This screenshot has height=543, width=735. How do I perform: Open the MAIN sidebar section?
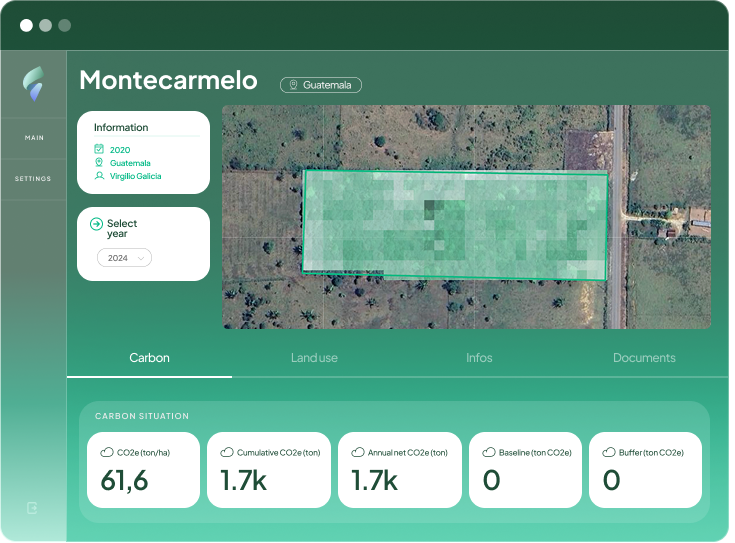[34, 138]
